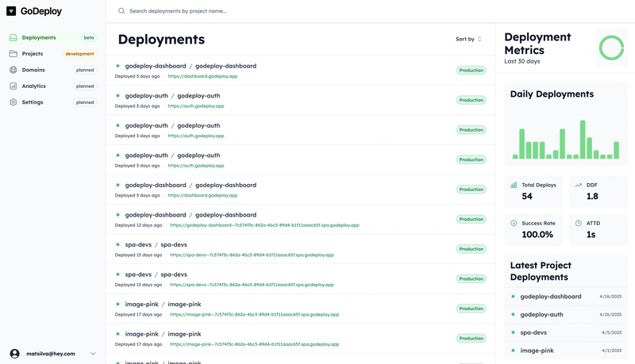Viewport: 635px width, 364px height.
Task: Click the Projects folder icon
Action: (x=13, y=54)
